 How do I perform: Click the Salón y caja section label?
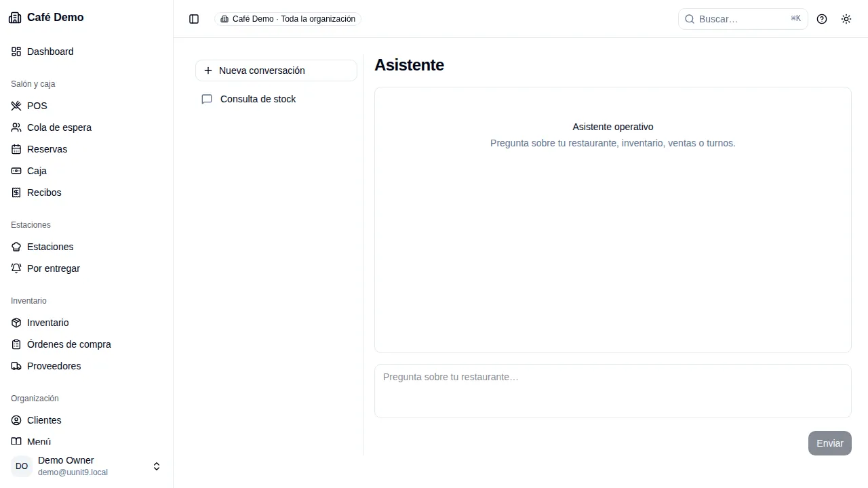click(x=33, y=84)
